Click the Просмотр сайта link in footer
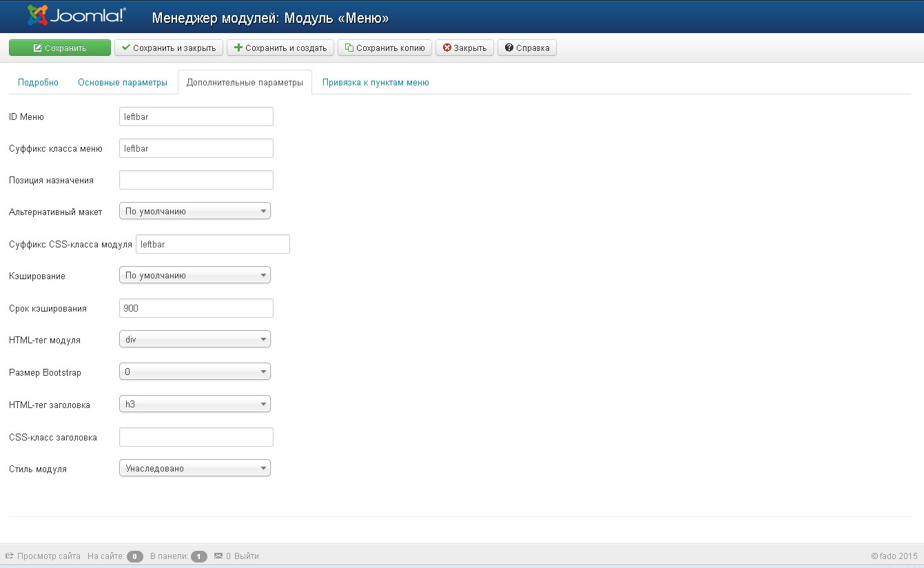 tap(43, 556)
